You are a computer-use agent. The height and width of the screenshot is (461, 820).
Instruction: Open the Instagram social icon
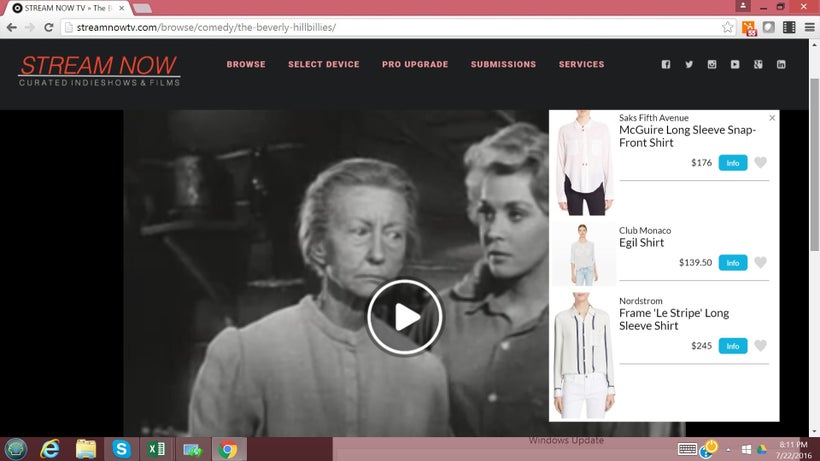tap(712, 64)
